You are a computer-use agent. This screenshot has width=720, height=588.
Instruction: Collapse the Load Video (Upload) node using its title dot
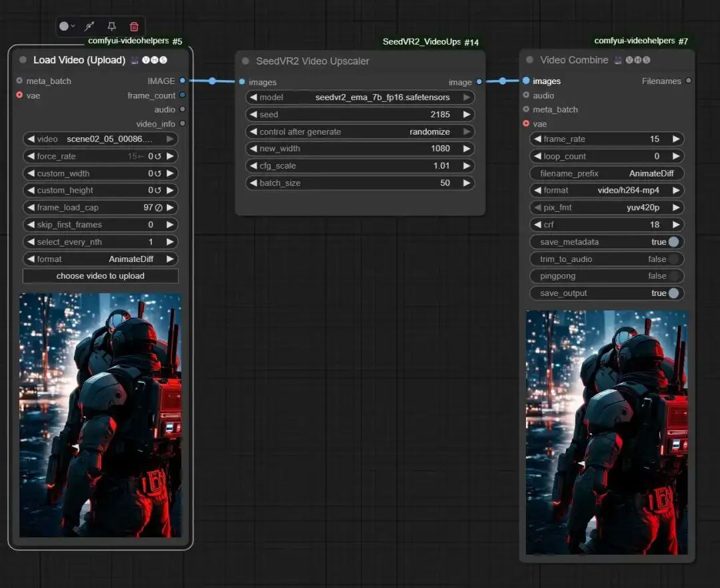point(23,60)
